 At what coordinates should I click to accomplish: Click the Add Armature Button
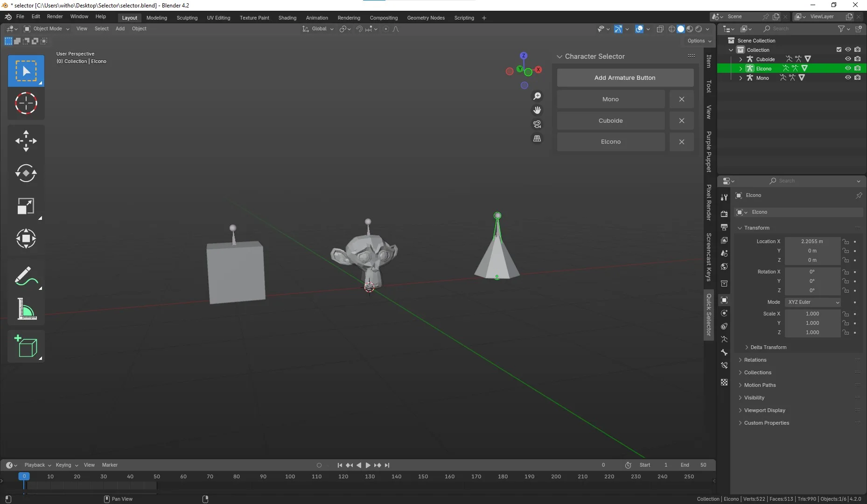(x=625, y=78)
